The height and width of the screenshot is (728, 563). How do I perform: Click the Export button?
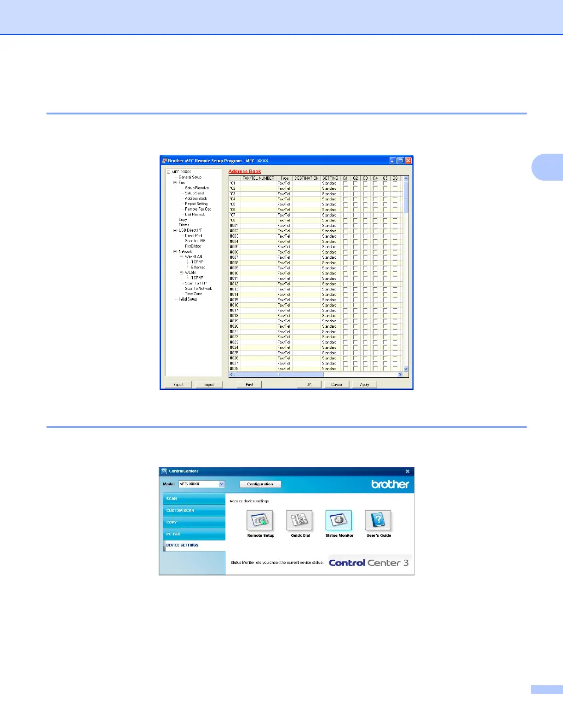point(178,385)
